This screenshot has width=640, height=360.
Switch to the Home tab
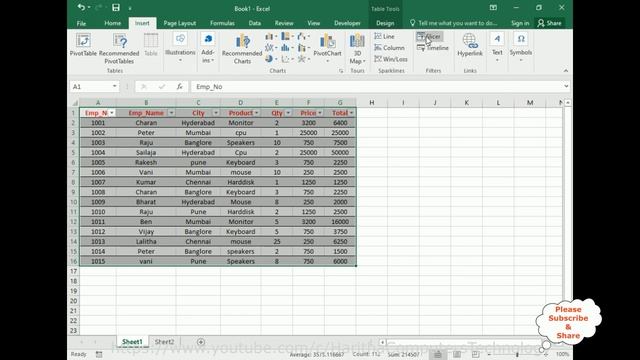(112, 23)
